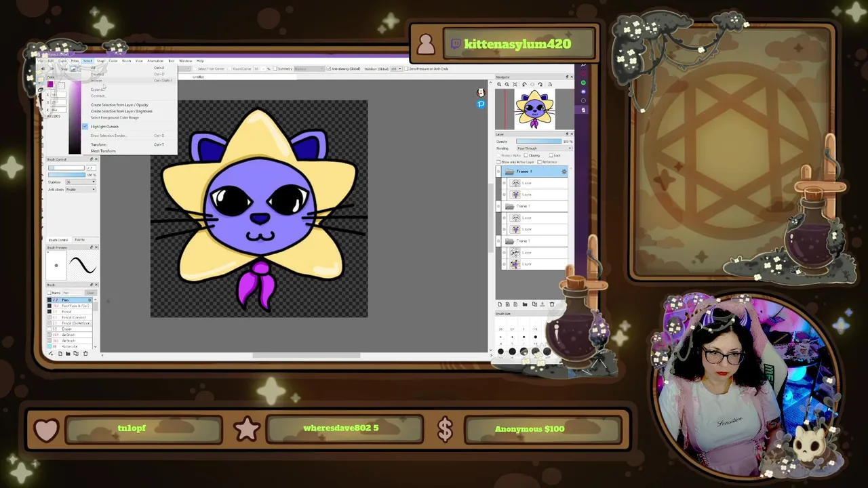868x488 pixels.
Task: Click the add brush icon in the Brush panel
Action: coord(51,353)
